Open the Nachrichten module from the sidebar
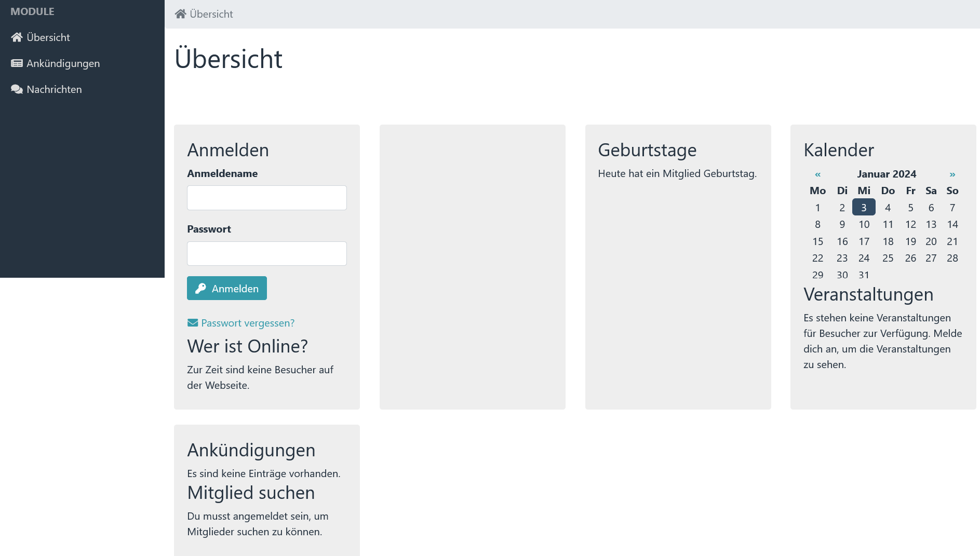980x556 pixels. pos(54,89)
